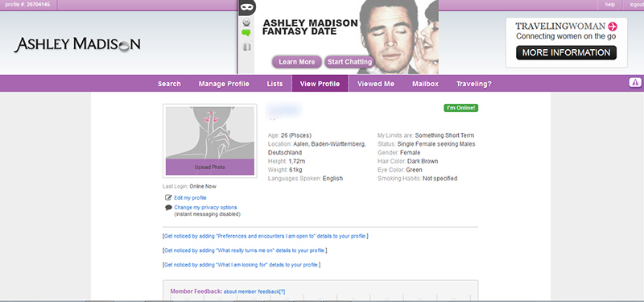Click the pencil icon beside Edit my profile

click(x=168, y=197)
